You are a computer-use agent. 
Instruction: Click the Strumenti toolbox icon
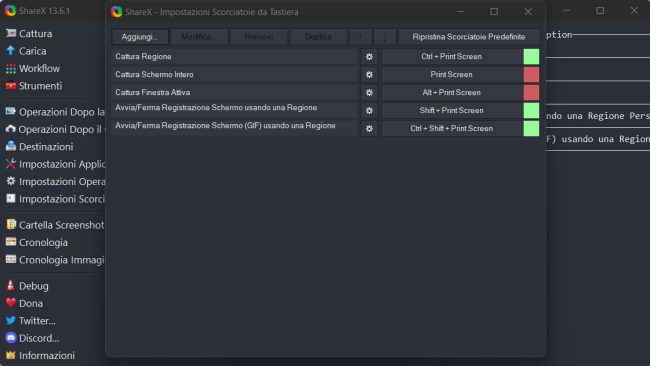pyautogui.click(x=11, y=86)
